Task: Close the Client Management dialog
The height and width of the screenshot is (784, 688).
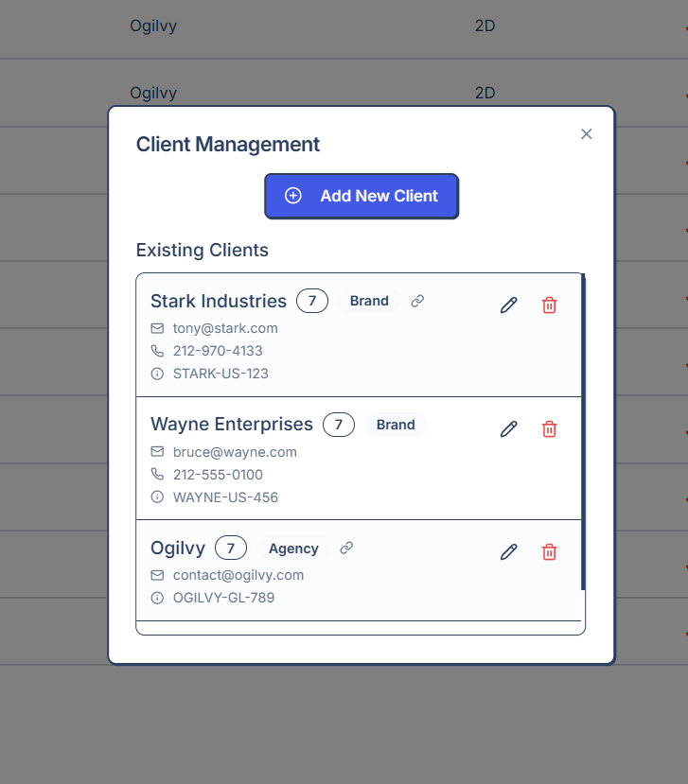Action: [586, 134]
